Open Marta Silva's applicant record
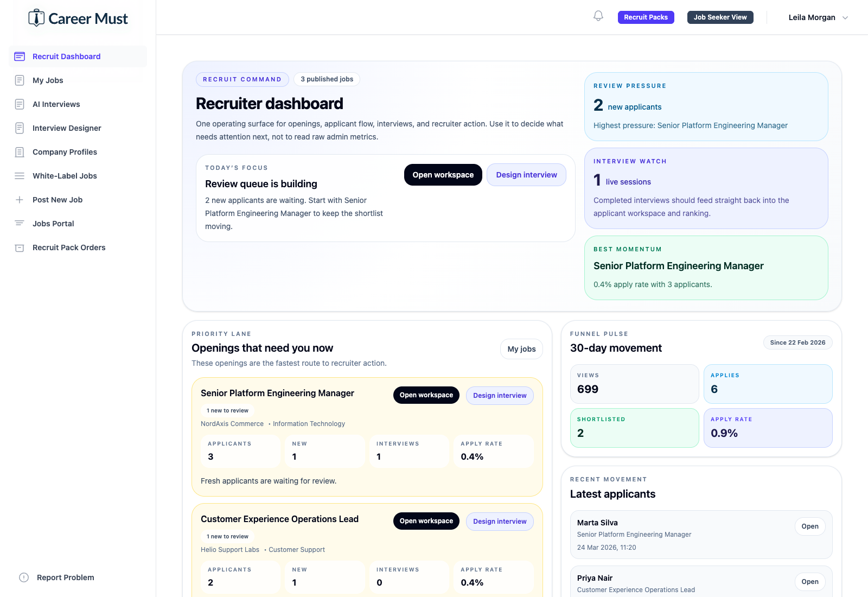Image resolution: width=868 pixels, height=597 pixels. pyautogui.click(x=809, y=526)
